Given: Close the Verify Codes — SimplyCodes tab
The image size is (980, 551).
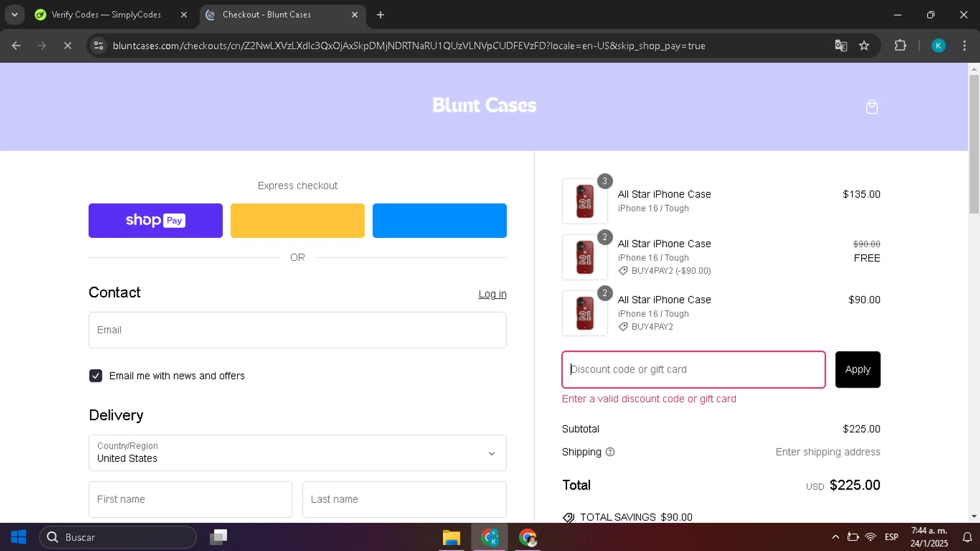Looking at the screenshot, I should coord(184,14).
